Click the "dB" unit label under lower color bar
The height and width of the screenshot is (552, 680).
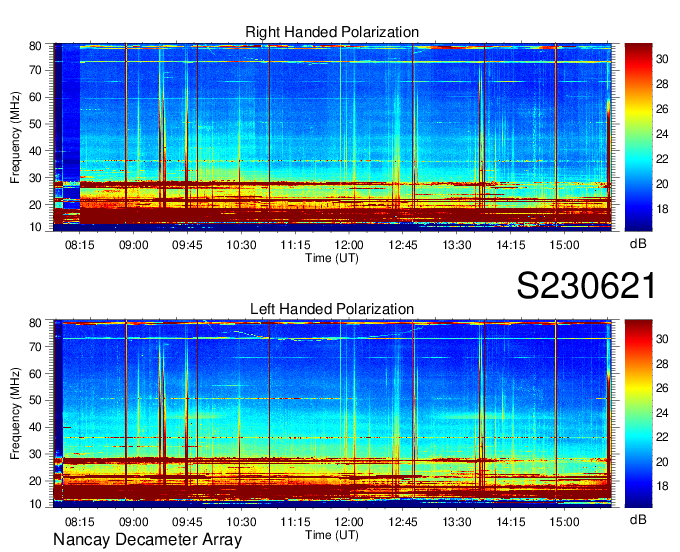point(638,519)
